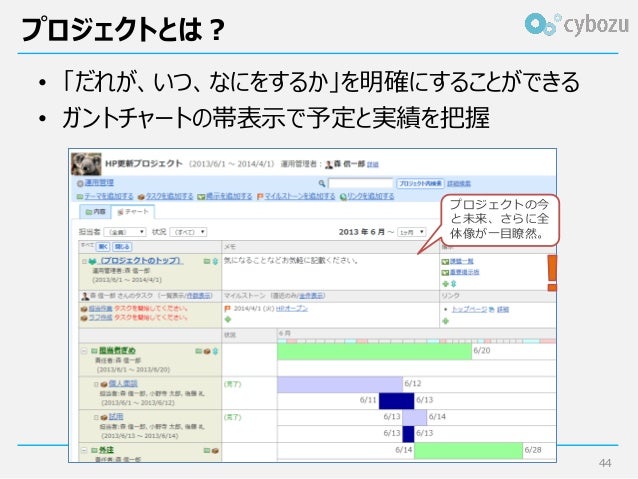Screen dimensions: 638x479
Task: Click the green folder icon before 外注 theme
Action: click(94, 451)
